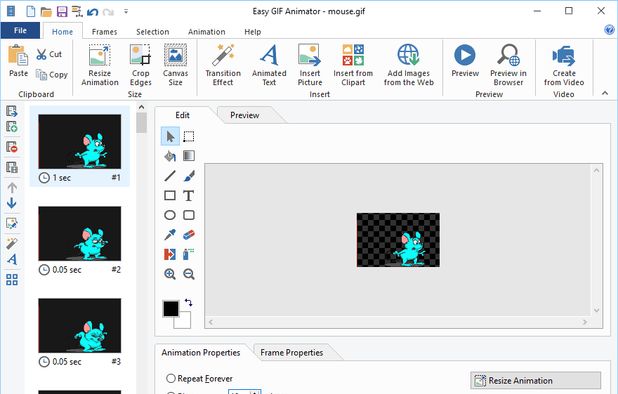The width and height of the screenshot is (618, 394).
Task: Click the sidebar delete frame icon
Action: 12,147
